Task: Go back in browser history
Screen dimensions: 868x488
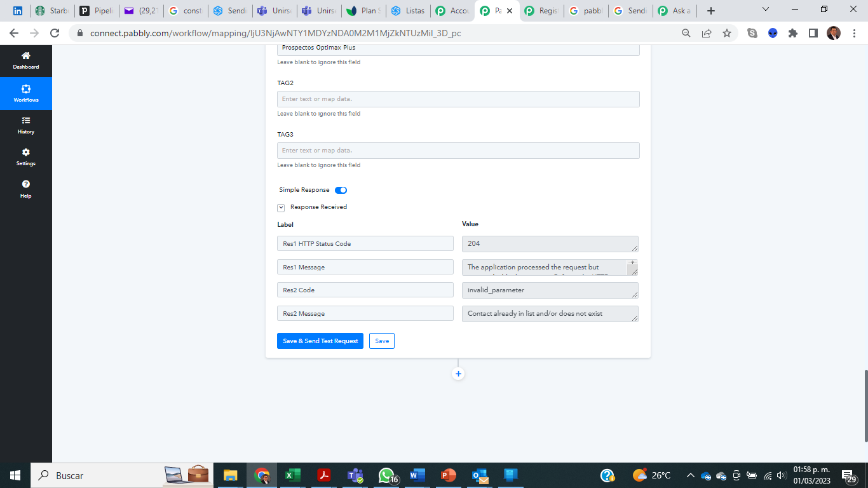Action: tap(14, 33)
